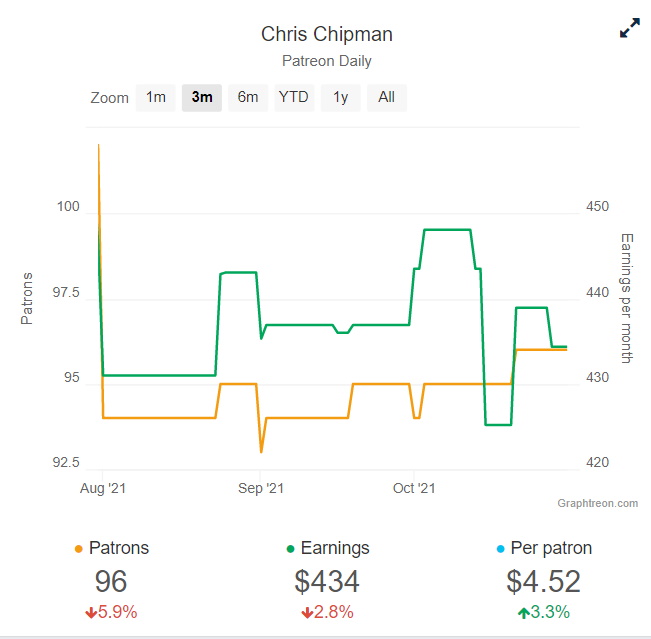Click the Sep '21 axis label

261,488
